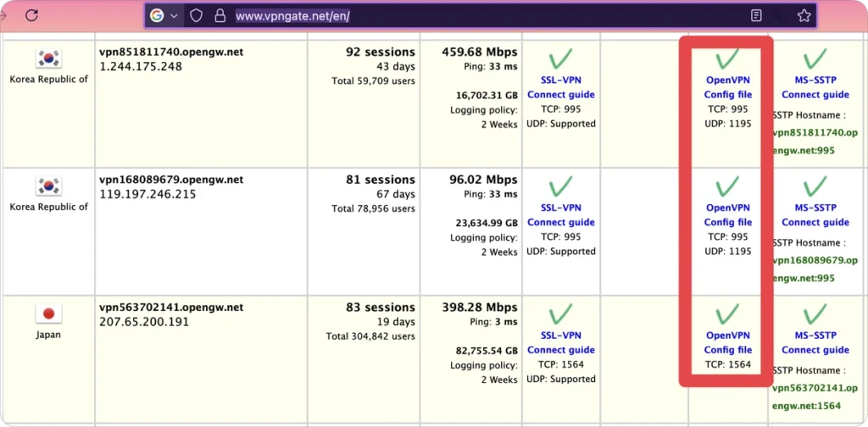Open MS-SSTP Connect guide for vpn168089679 server

815,215
